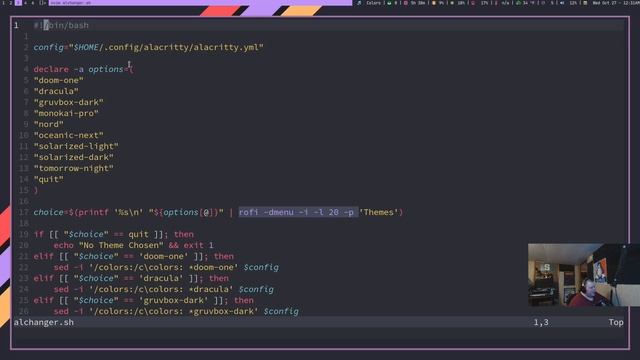
Task: Switch to workspace 2 in top bar
Action: click(x=11, y=2)
